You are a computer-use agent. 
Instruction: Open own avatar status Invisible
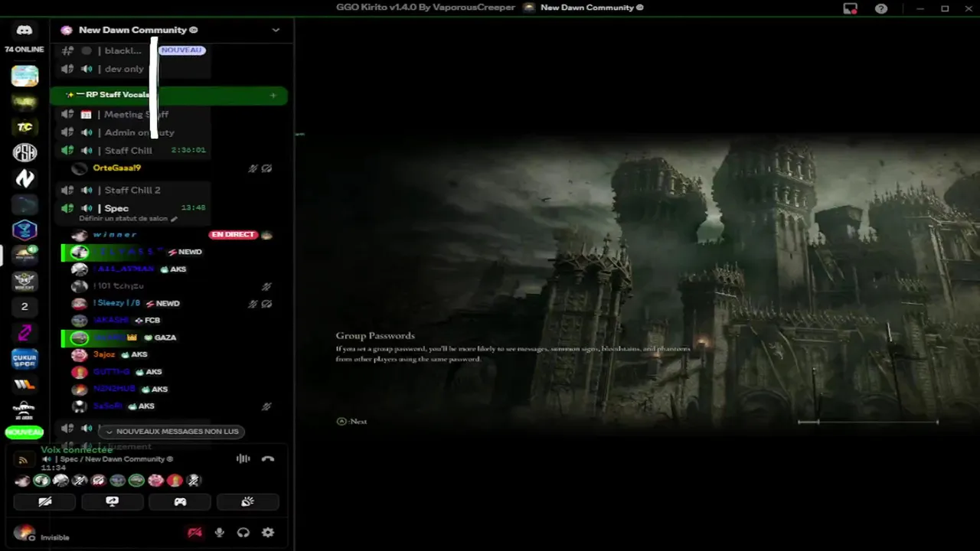(x=24, y=533)
